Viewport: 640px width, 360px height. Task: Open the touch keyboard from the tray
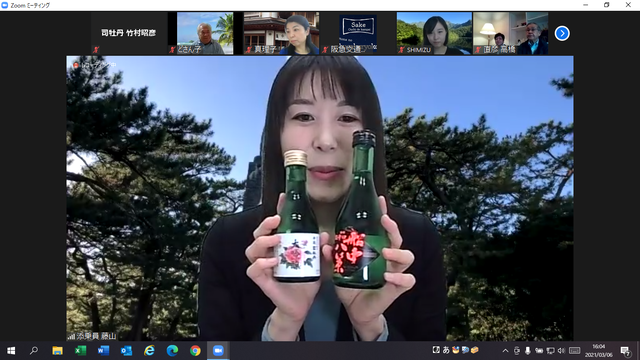[x=574, y=351]
